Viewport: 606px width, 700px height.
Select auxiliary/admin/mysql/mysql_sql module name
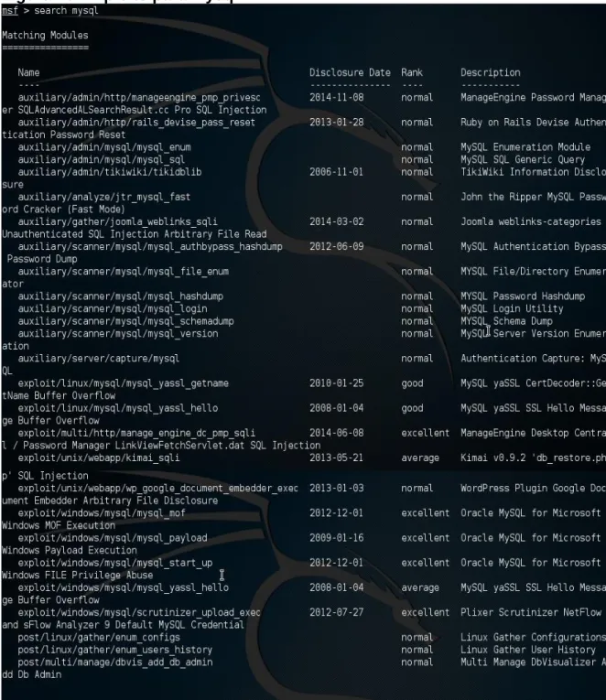tap(102, 160)
